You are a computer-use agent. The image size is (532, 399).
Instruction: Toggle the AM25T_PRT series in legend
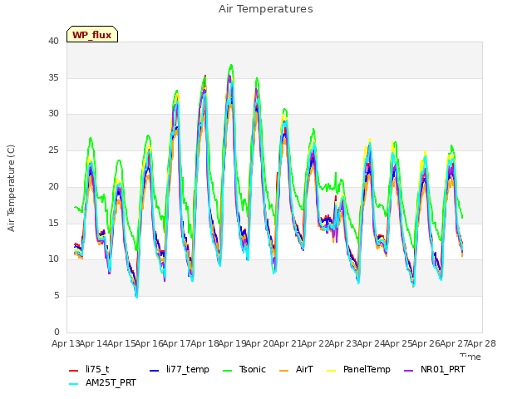pos(102,382)
